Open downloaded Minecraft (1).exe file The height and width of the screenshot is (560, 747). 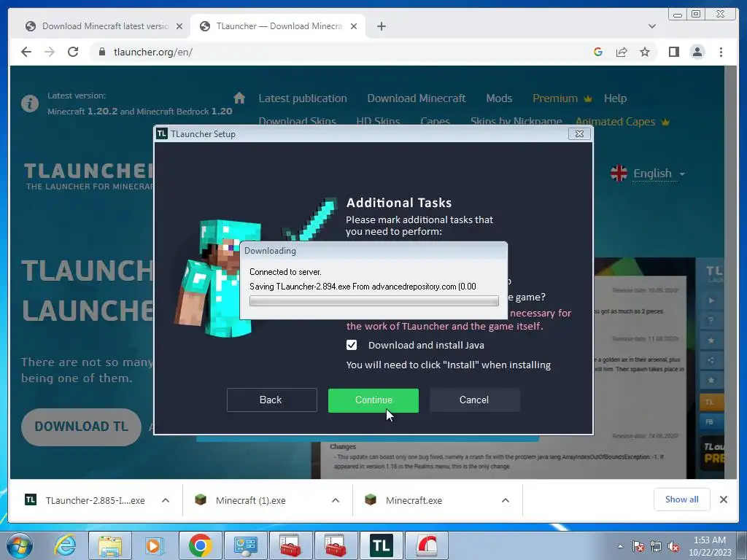point(241,500)
